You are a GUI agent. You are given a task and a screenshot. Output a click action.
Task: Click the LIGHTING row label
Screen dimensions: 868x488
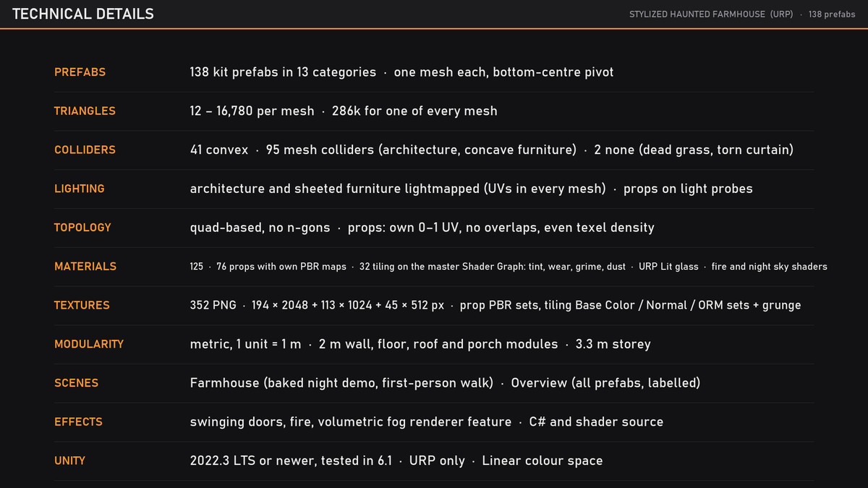[x=79, y=189]
